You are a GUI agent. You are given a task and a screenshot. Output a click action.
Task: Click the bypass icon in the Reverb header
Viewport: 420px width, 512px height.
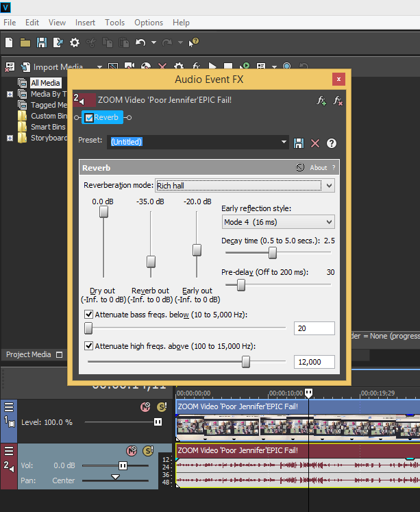coord(300,167)
